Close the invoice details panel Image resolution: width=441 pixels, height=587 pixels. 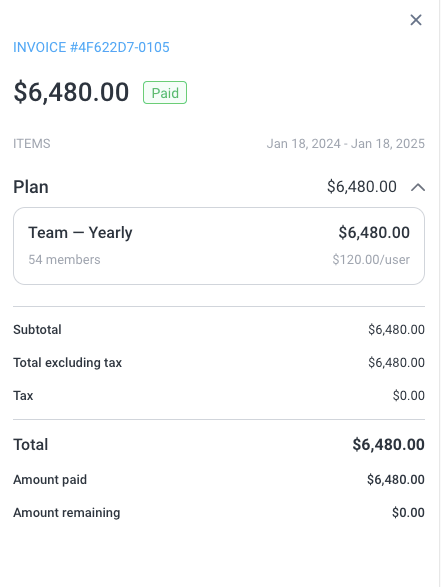[416, 20]
